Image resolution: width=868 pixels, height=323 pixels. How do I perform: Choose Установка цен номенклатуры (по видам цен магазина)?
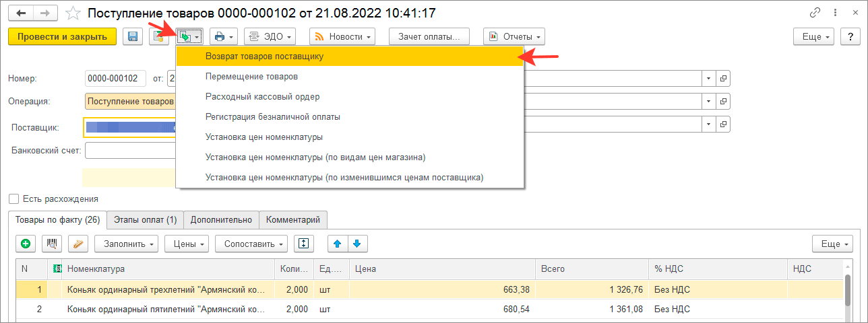point(349,157)
